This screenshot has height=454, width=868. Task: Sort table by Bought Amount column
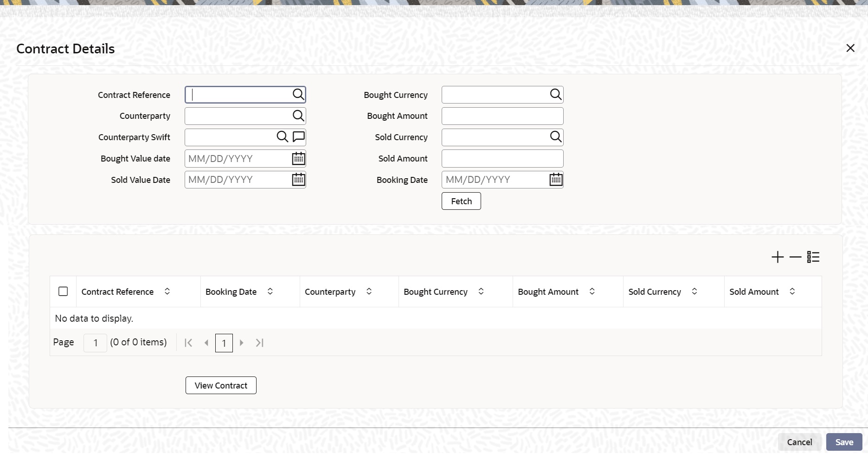click(x=592, y=292)
